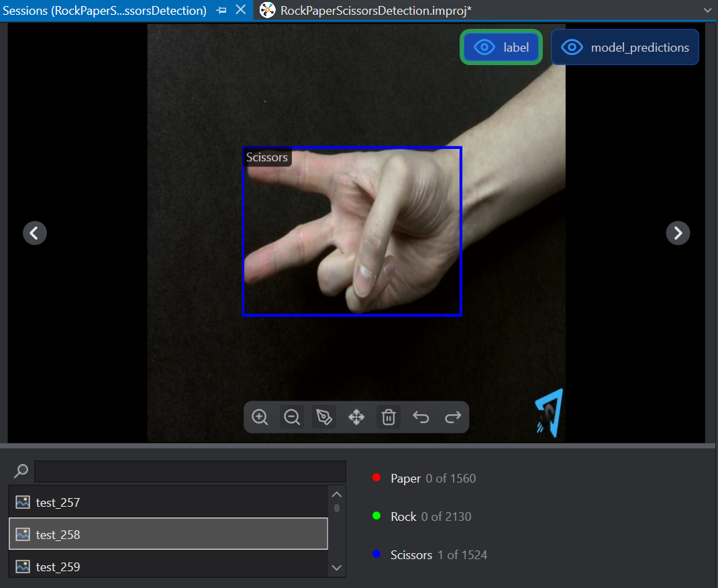The width and height of the screenshot is (718, 588).
Task: Open the tab overflow dropdown arrow
Action: click(x=707, y=10)
